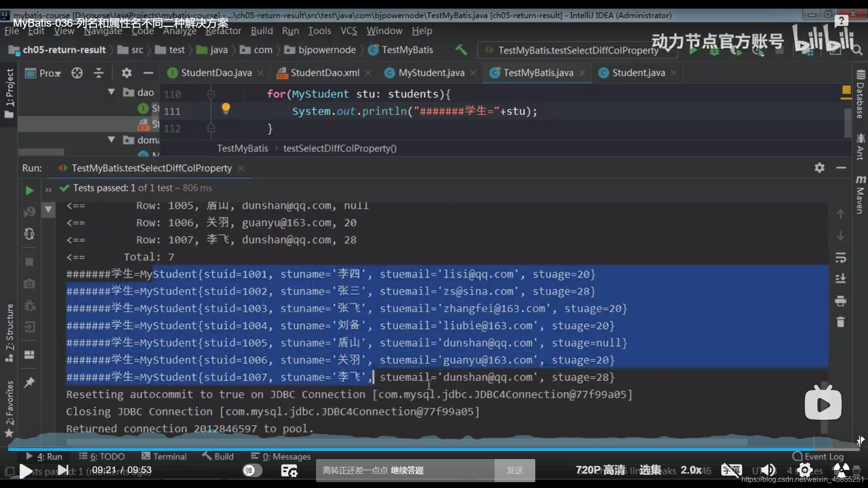Toggle subtitles icon in video player

[731, 470]
